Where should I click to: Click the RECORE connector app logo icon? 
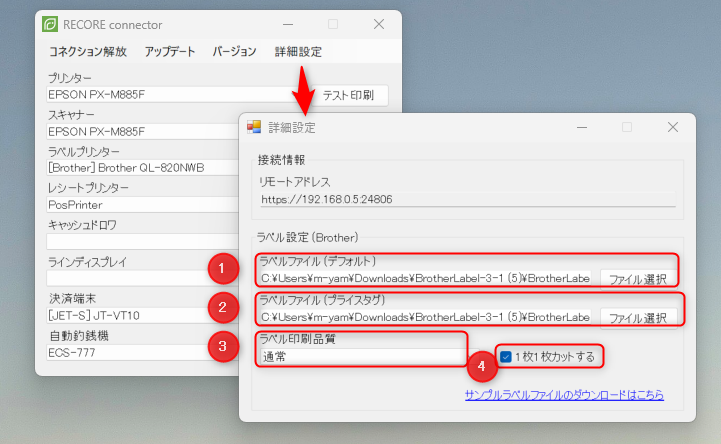50,24
